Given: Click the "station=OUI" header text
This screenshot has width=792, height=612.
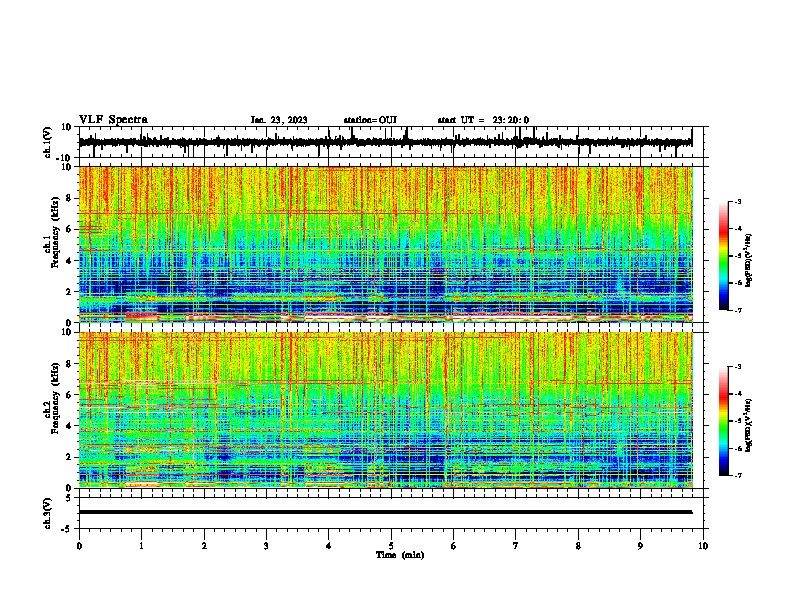Looking at the screenshot, I should (370, 120).
